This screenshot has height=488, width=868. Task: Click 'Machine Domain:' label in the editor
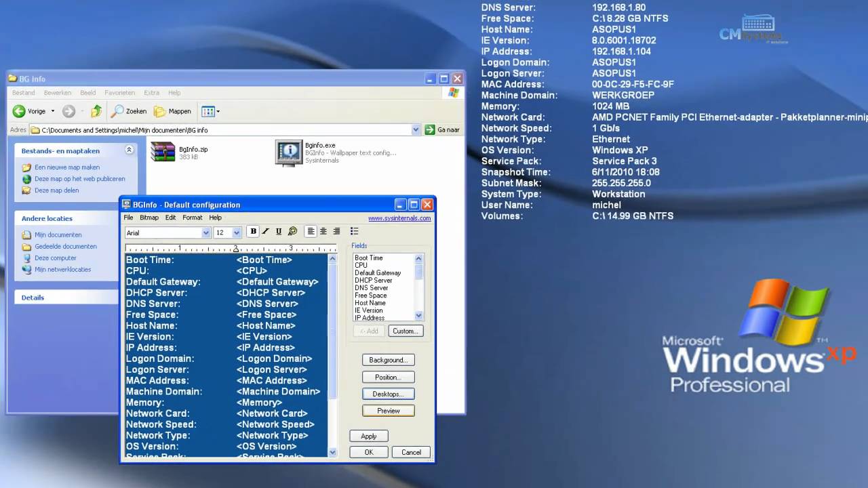pos(163,391)
